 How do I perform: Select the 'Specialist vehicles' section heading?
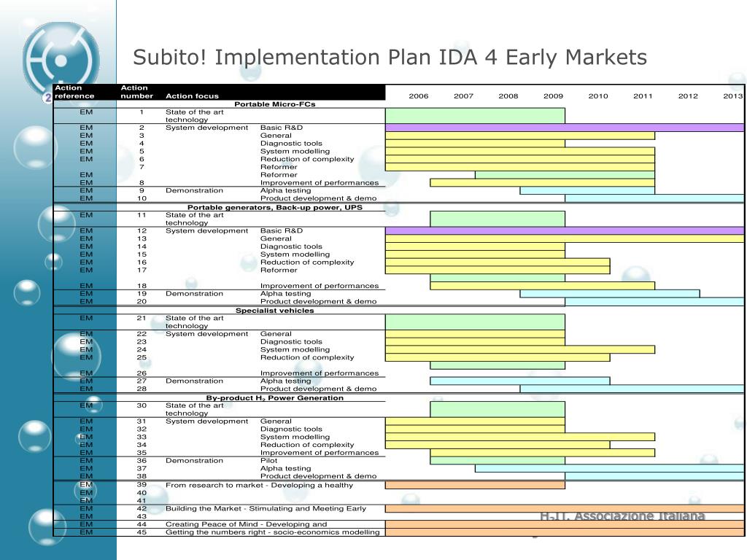(275, 311)
